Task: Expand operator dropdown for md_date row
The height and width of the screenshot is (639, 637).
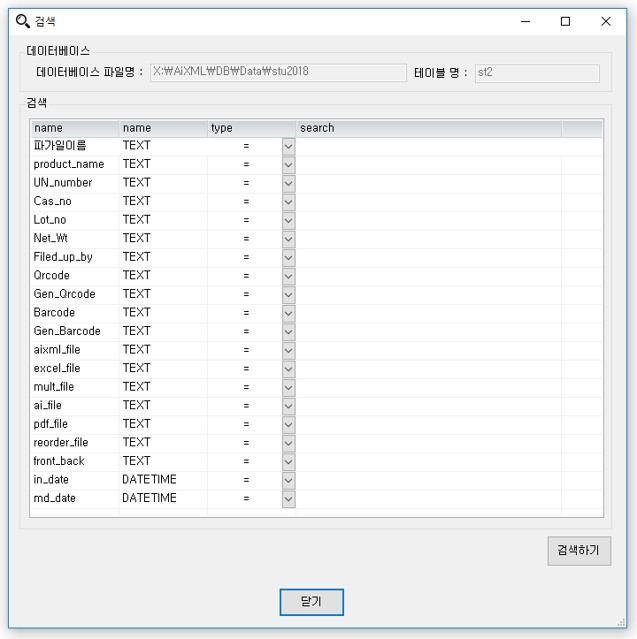Action: click(x=288, y=498)
